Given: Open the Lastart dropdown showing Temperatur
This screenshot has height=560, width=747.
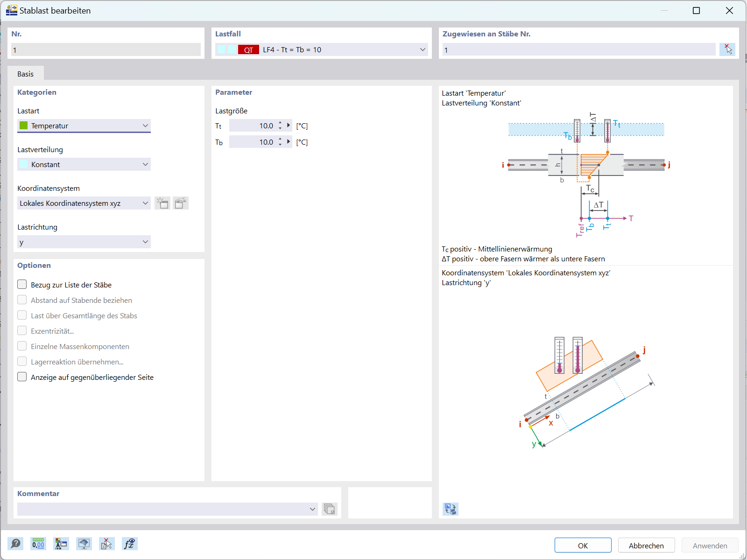Looking at the screenshot, I should coord(145,126).
